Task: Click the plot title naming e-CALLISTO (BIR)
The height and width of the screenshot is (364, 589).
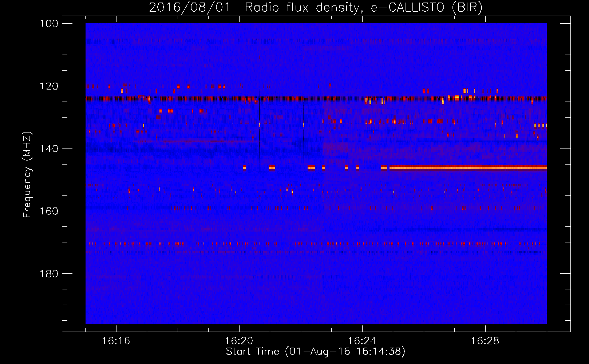Action: click(x=316, y=7)
